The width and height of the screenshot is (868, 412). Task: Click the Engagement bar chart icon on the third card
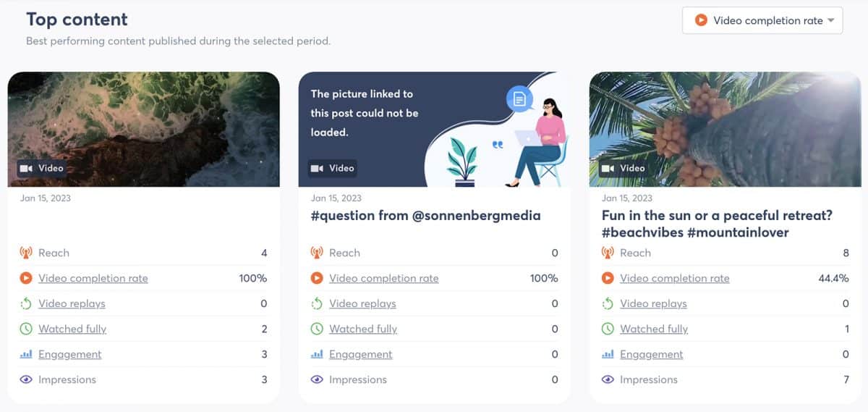(608, 354)
